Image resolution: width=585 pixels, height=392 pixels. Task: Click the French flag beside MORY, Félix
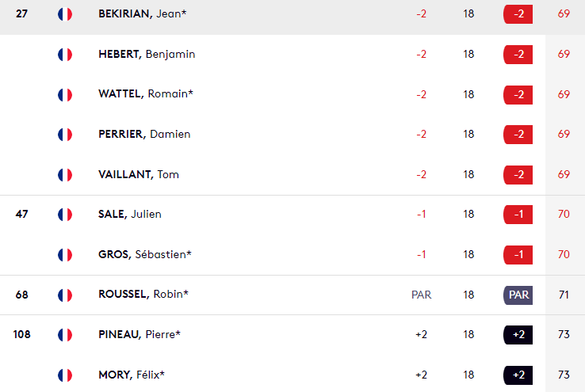click(65, 375)
